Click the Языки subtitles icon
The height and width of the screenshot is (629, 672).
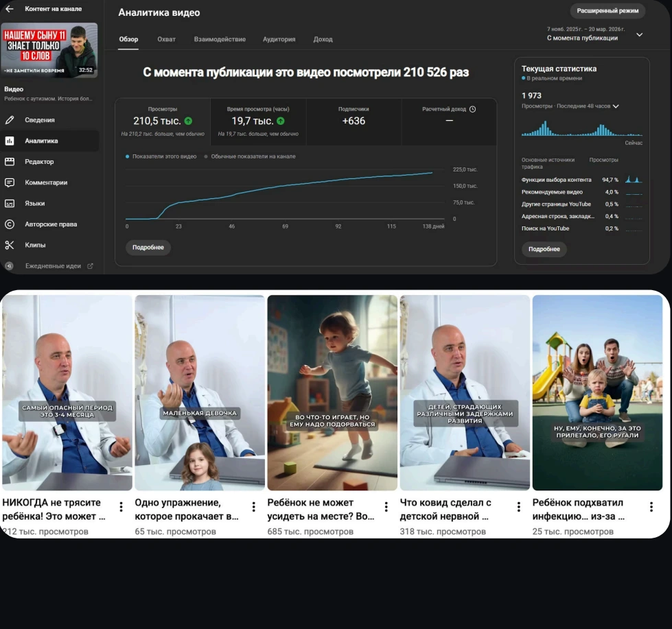[10, 204]
